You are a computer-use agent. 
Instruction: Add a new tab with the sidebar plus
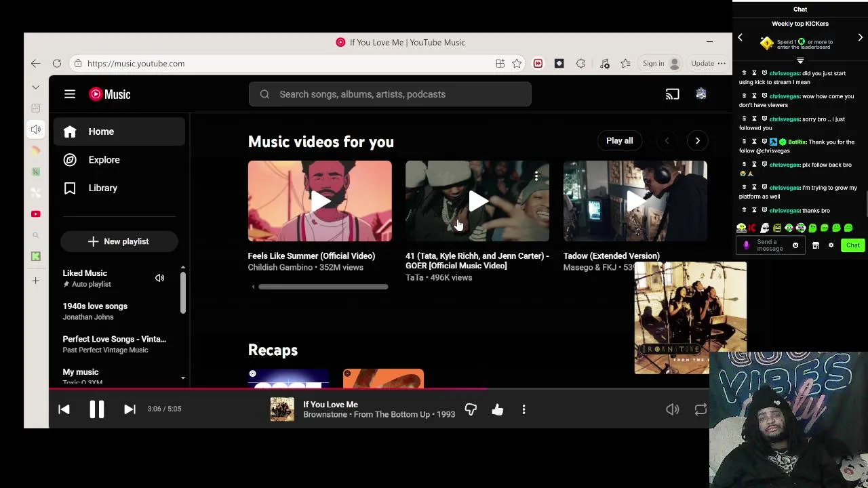pos(36,280)
